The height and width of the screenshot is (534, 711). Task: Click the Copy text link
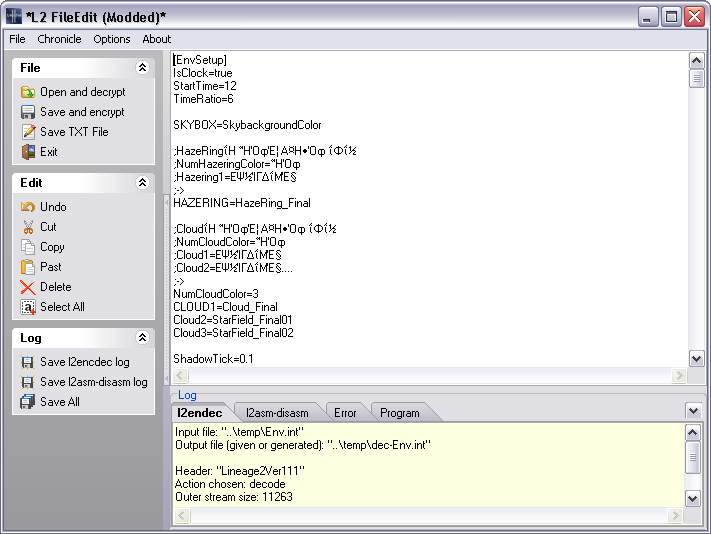[52, 247]
